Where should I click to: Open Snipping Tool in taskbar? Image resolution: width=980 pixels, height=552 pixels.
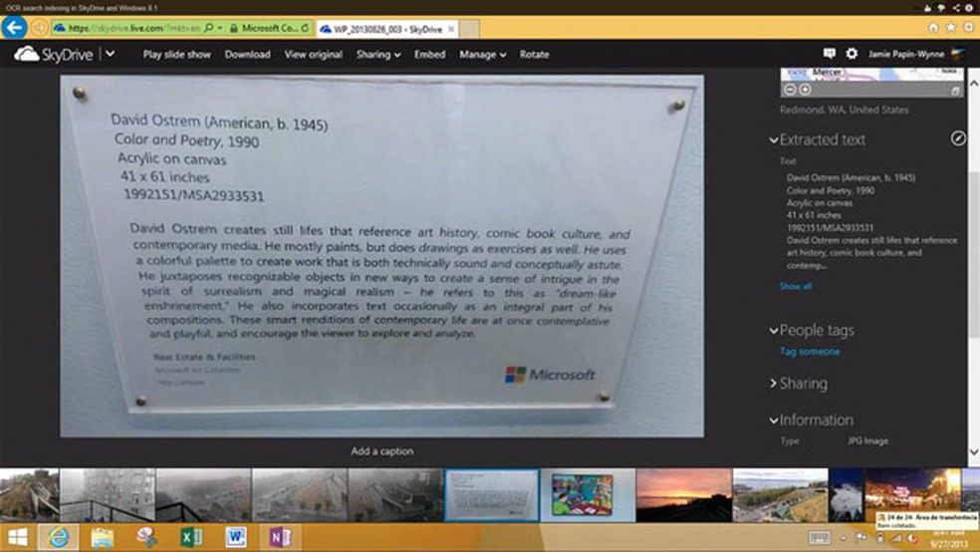[146, 538]
